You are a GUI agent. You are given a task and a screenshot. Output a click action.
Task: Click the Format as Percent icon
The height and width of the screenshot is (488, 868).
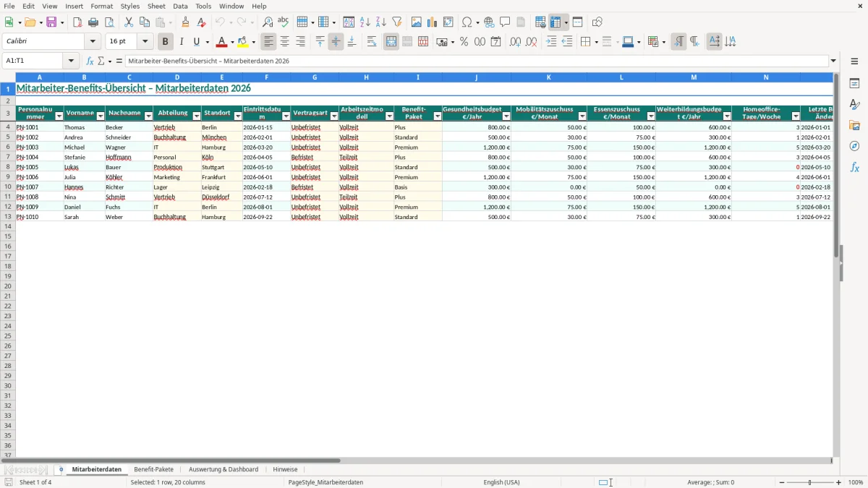coord(464,42)
